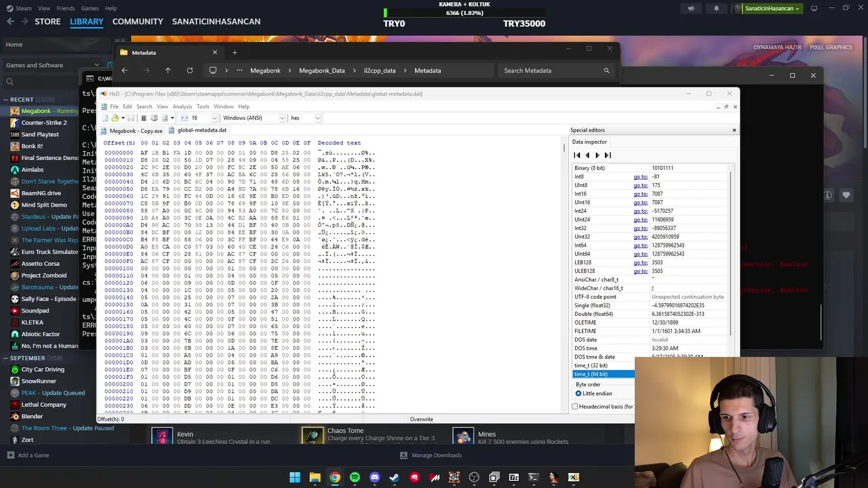Select Data inspector tab
The height and width of the screenshot is (488, 868).
pyautogui.click(x=589, y=142)
